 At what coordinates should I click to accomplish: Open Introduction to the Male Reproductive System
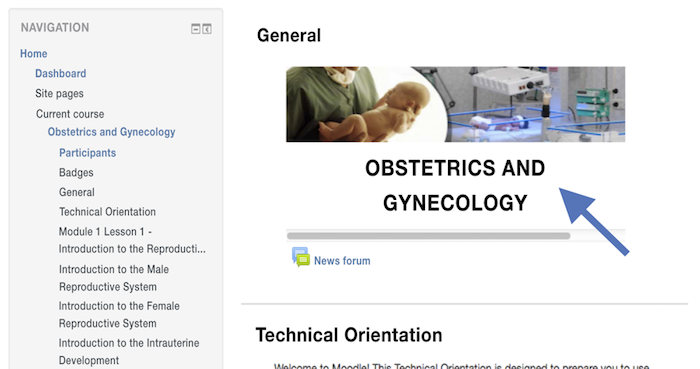[114, 278]
